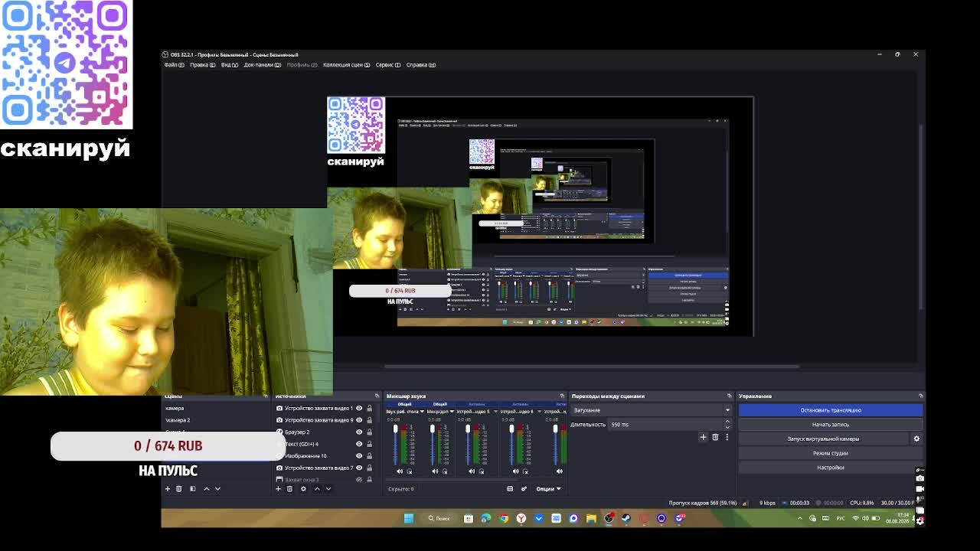The height and width of the screenshot is (551, 980).
Task: Mute the desktop audio (Звук раб. стола) channel
Action: click(x=399, y=471)
